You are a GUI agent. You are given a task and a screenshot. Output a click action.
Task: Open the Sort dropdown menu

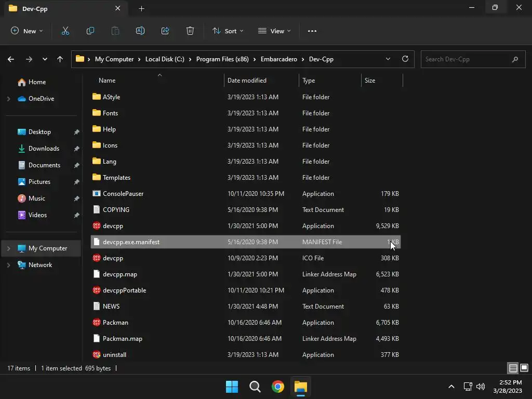tap(228, 31)
